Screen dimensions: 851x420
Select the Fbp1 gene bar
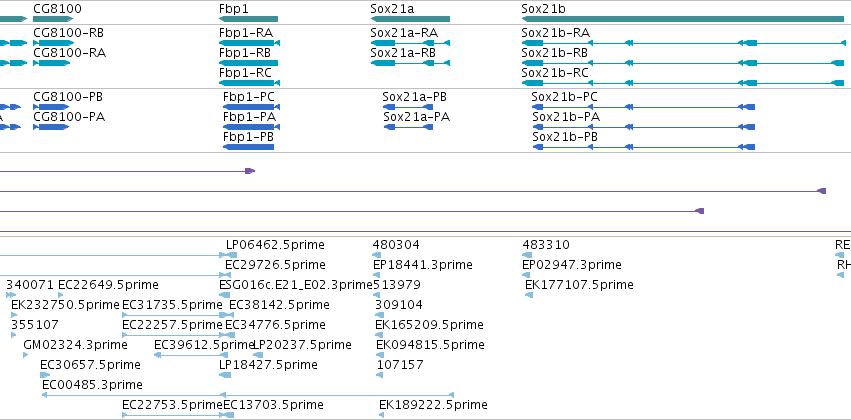pos(249,19)
